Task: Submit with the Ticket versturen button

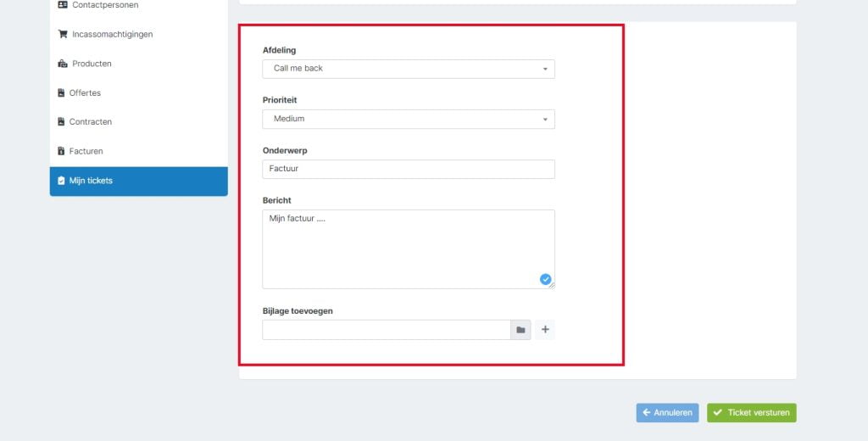Action: pos(751,413)
